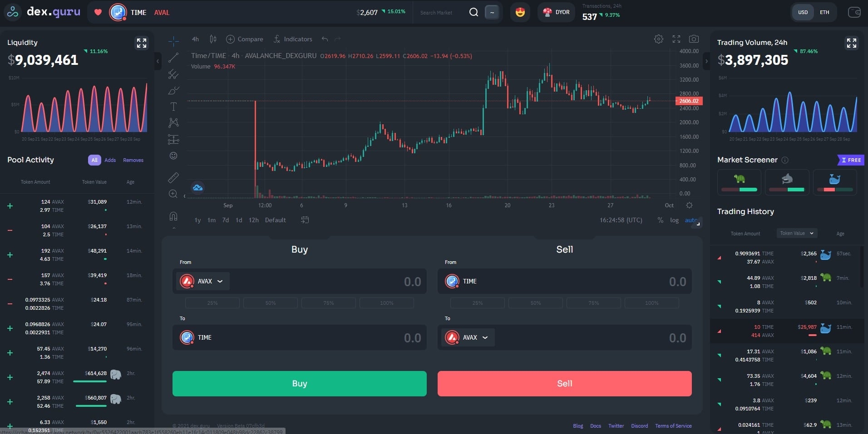Image resolution: width=868 pixels, height=434 pixels.
Task: Click the DYOR button
Action: pyautogui.click(x=556, y=12)
